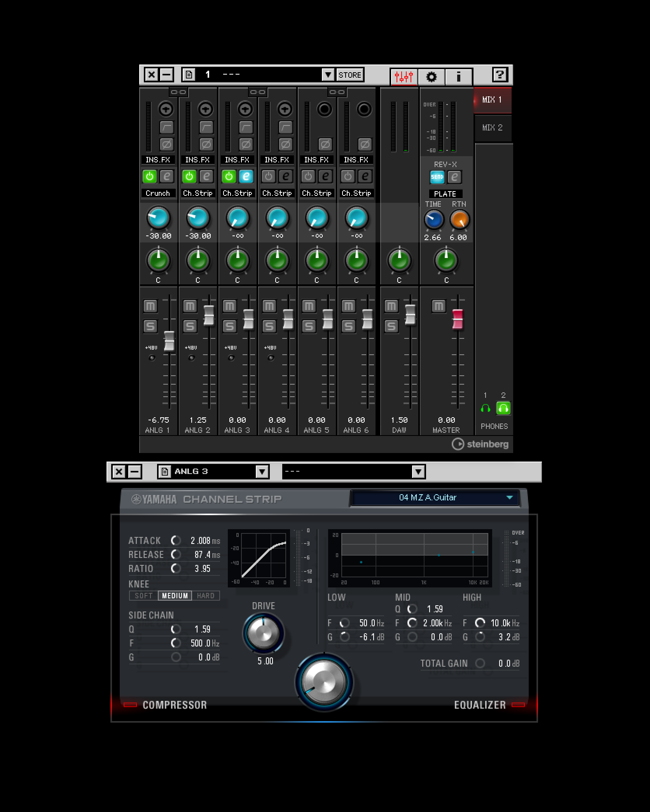
Task: Open the PLATE reverb type selector
Action: [x=446, y=194]
